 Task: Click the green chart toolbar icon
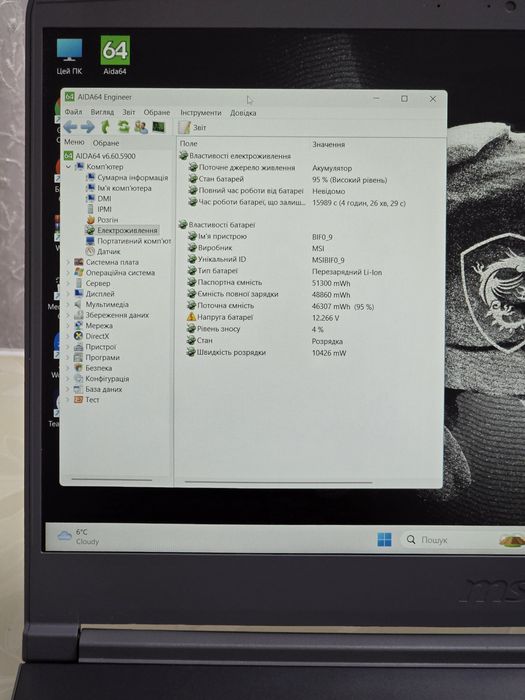(158, 127)
